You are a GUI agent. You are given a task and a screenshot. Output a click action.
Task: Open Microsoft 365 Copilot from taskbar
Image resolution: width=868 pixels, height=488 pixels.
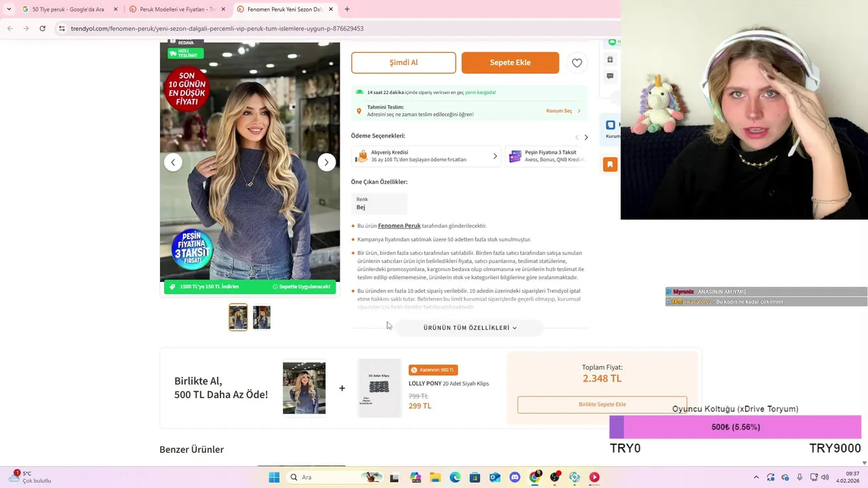tap(415, 477)
